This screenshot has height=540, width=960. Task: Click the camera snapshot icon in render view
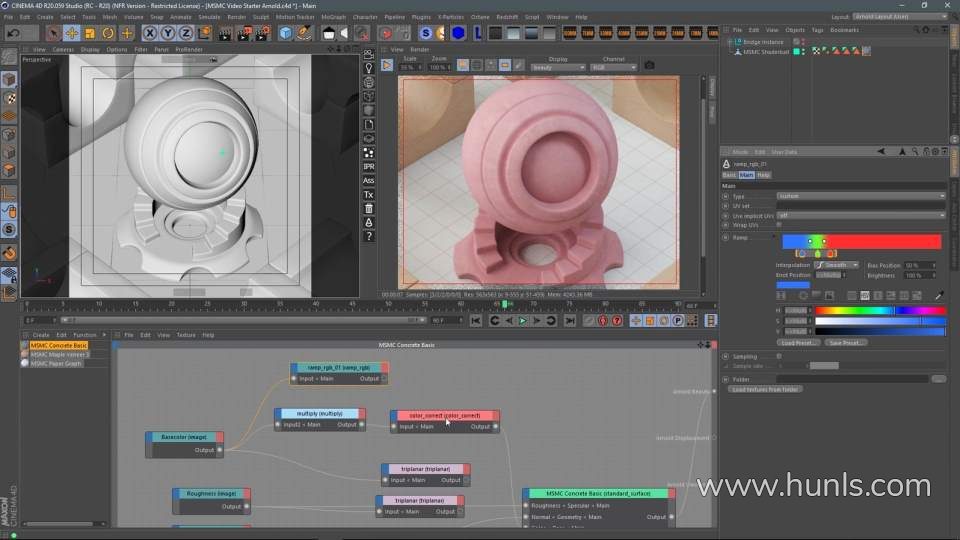649,66
